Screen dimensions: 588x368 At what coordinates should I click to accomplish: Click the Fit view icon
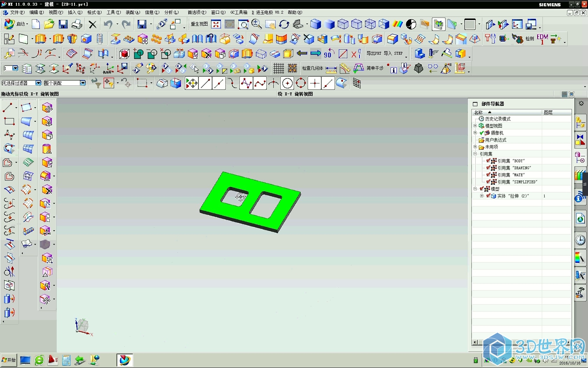click(x=216, y=24)
